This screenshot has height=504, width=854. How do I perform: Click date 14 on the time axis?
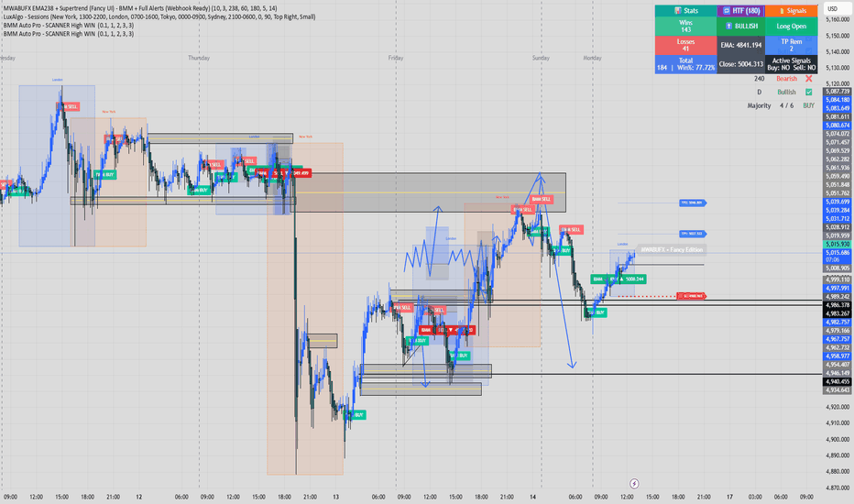coord(532,497)
